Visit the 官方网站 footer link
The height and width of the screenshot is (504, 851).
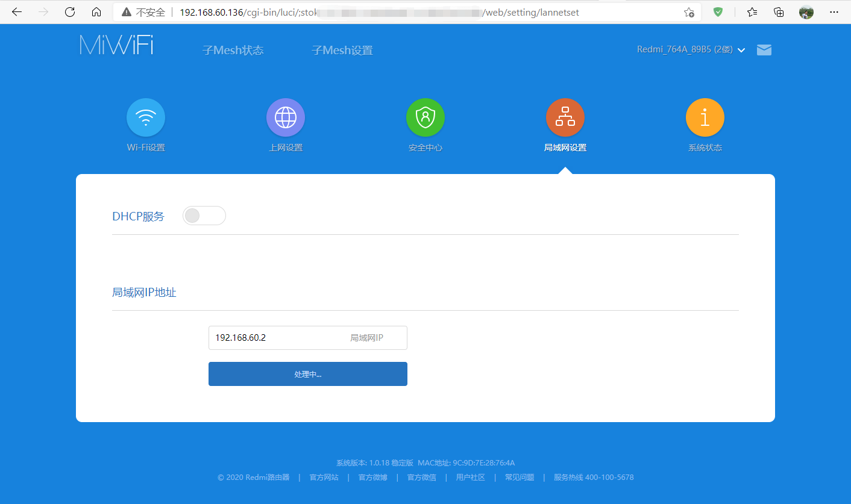tap(324, 476)
